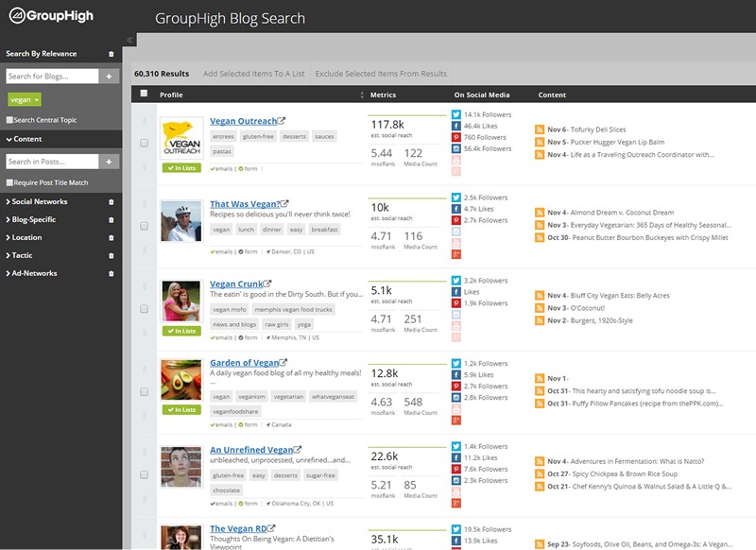
Task: Add blog search term with plus button
Action: [x=109, y=77]
